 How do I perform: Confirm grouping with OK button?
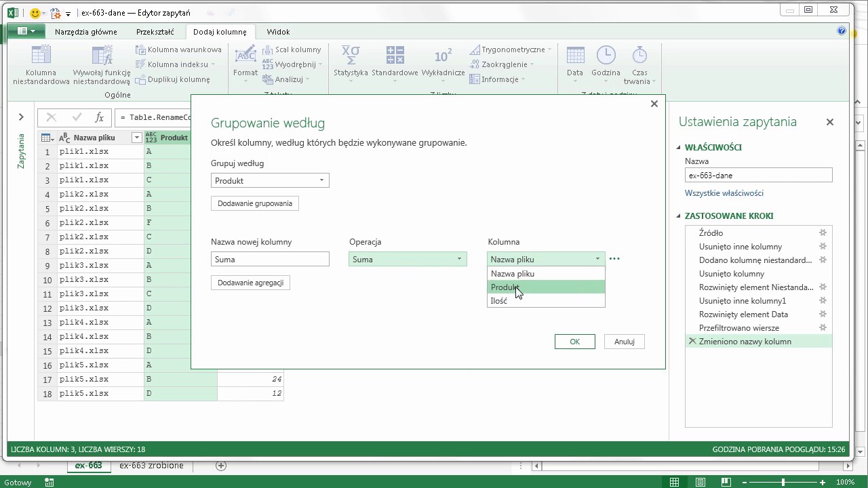click(574, 342)
